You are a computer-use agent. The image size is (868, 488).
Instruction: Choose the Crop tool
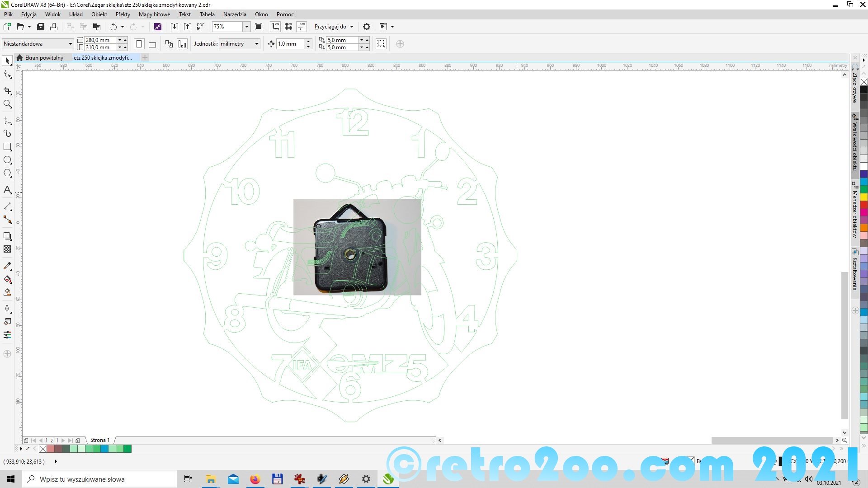click(7, 91)
